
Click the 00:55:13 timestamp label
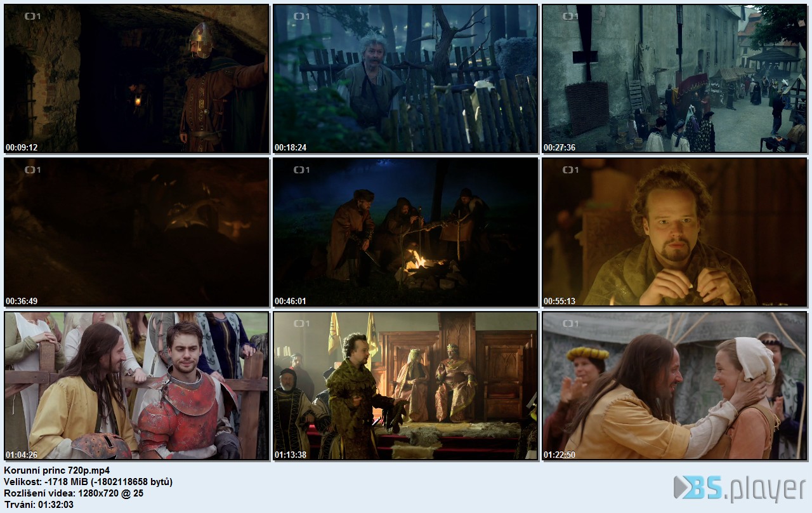pyautogui.click(x=560, y=302)
